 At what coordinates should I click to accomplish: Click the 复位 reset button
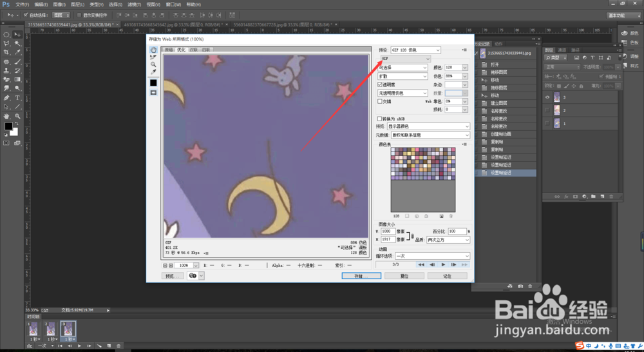pyautogui.click(x=404, y=276)
